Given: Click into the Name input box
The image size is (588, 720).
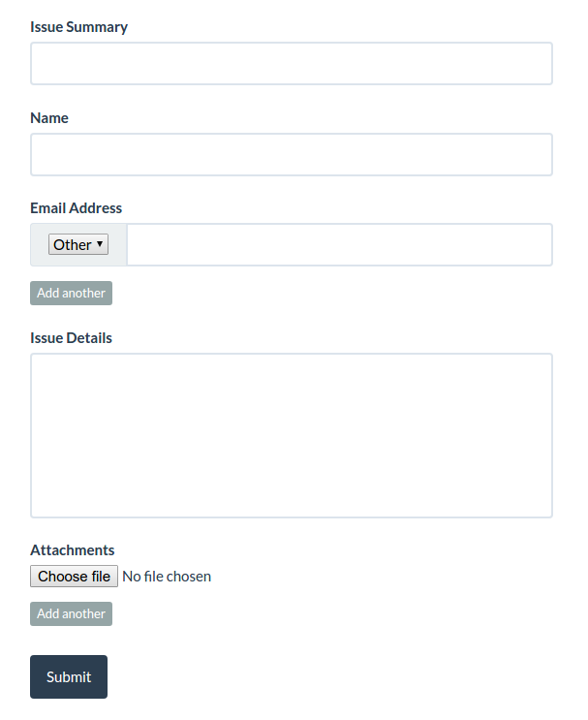Looking at the screenshot, I should 292,155.
